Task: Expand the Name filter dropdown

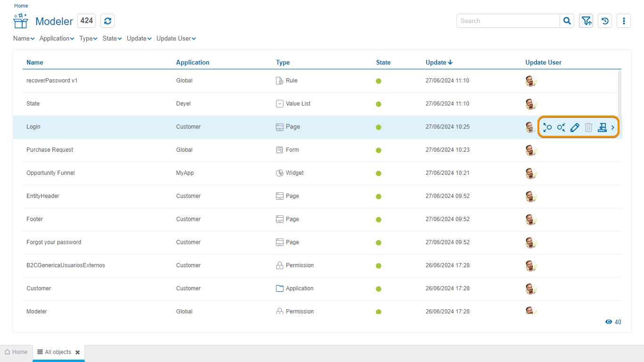Action: [x=24, y=39]
